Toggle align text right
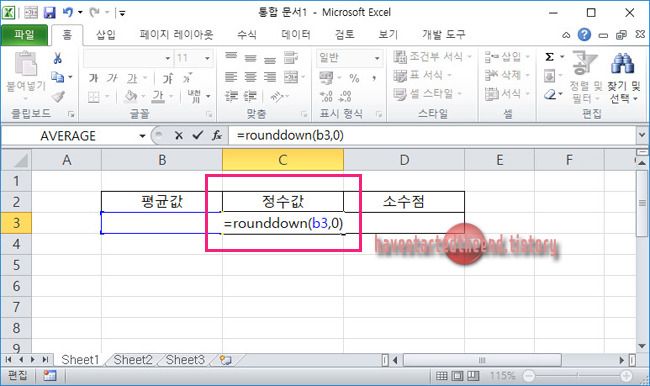The image size is (650, 386). tap(270, 77)
